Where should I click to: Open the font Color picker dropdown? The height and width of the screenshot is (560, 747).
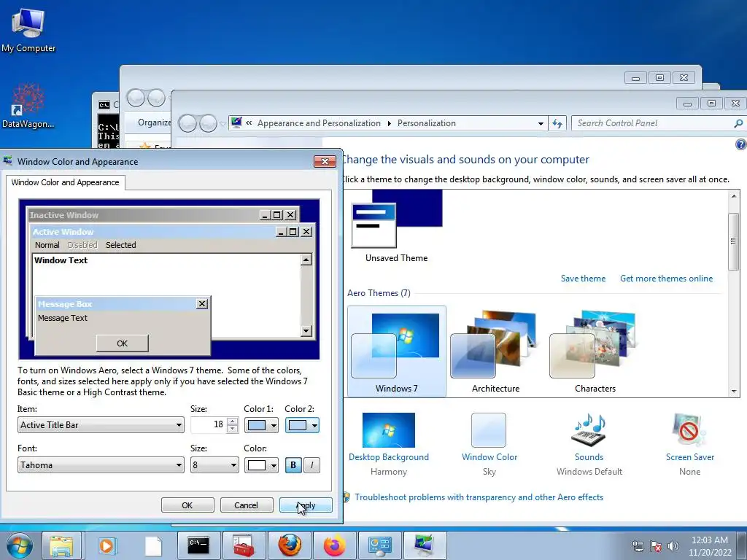261,465
